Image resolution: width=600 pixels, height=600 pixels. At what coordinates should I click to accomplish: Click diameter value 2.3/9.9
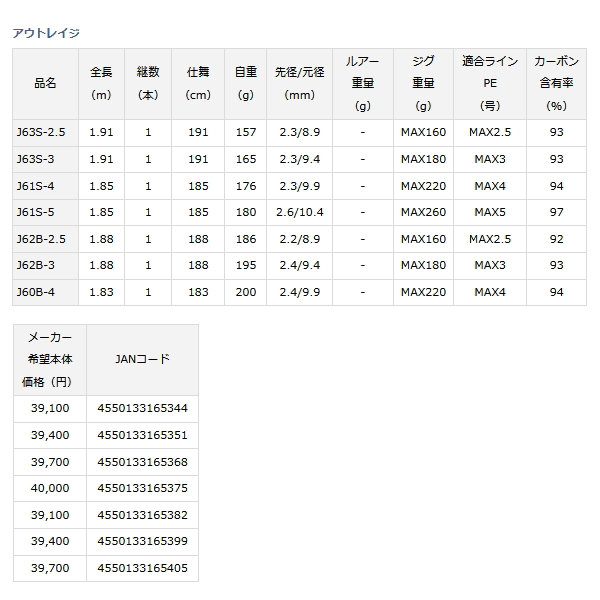pyautogui.click(x=300, y=186)
